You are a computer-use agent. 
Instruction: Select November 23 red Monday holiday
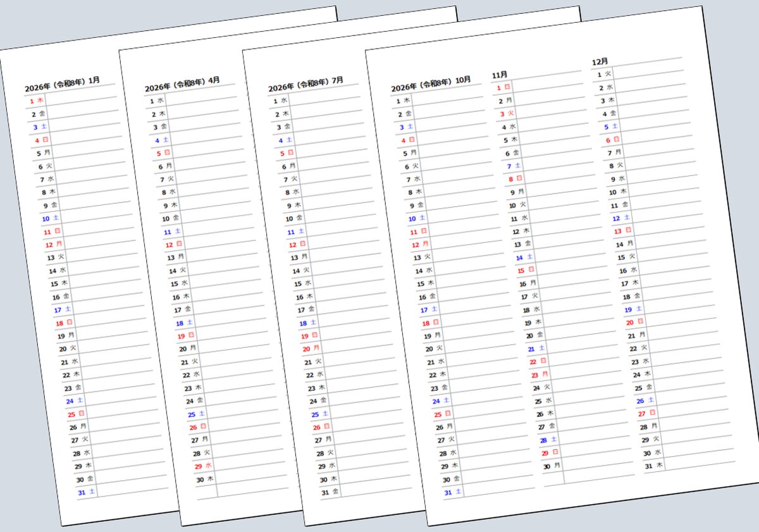pyautogui.click(x=540, y=374)
